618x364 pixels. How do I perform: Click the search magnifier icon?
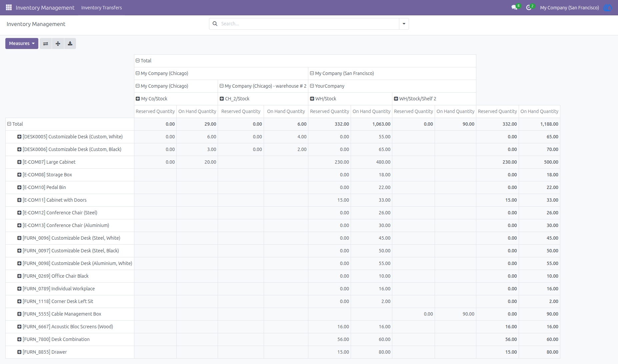(x=215, y=24)
